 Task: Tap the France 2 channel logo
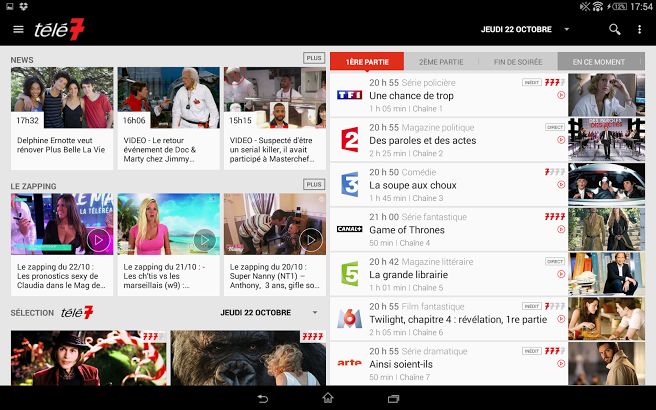coord(350,139)
